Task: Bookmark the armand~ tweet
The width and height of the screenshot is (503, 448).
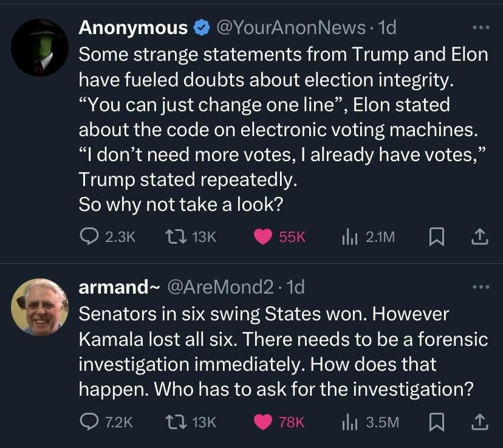Action: [x=436, y=422]
